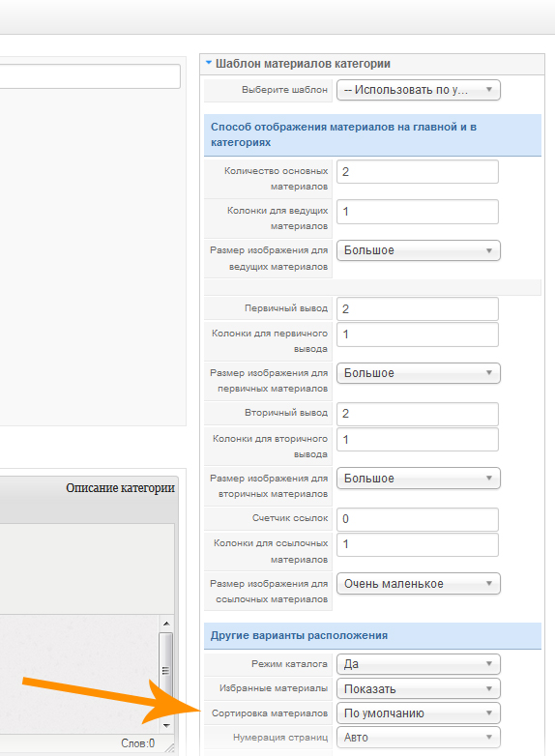The width and height of the screenshot is (555, 756).
Task: Open the Режим каталога dropdown
Action: tap(418, 664)
